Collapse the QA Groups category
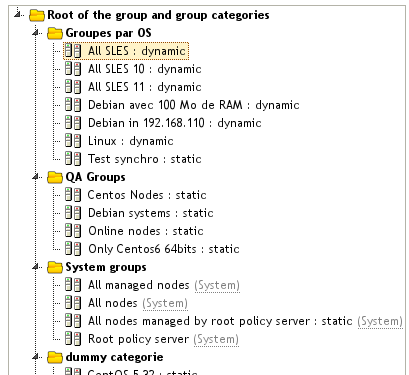The height and width of the screenshot is (375, 409). tap(36, 176)
